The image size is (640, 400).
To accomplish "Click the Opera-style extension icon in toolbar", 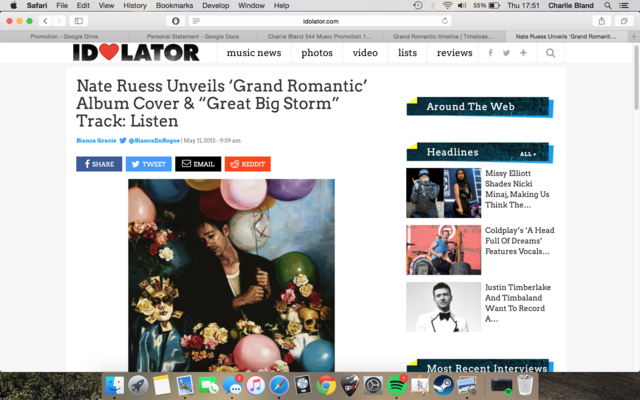I will 176,21.
